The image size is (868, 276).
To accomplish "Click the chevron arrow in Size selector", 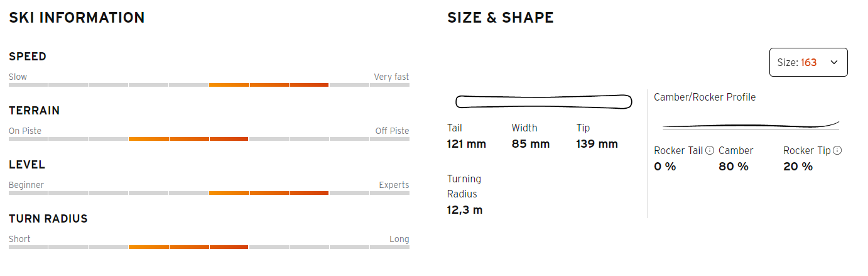I will coord(834,62).
